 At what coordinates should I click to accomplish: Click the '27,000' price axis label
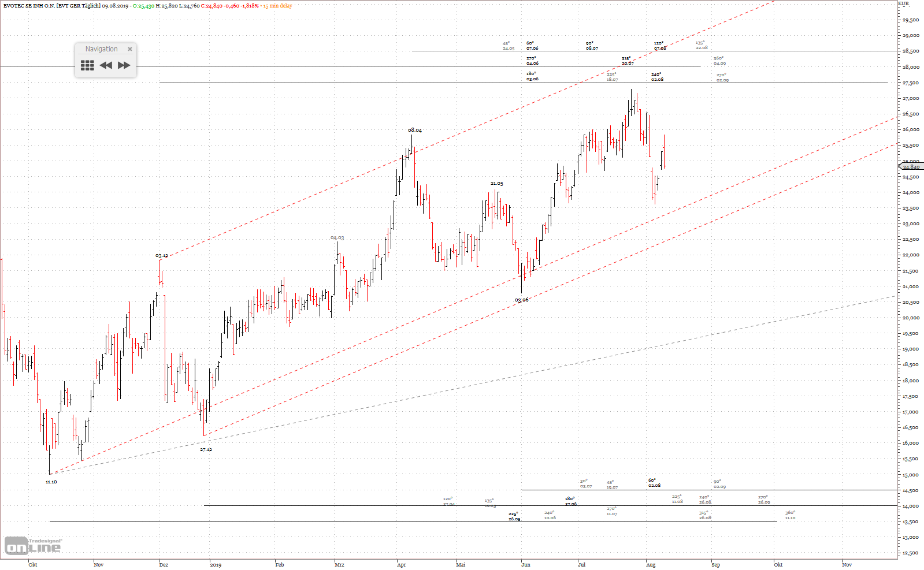tap(911, 98)
